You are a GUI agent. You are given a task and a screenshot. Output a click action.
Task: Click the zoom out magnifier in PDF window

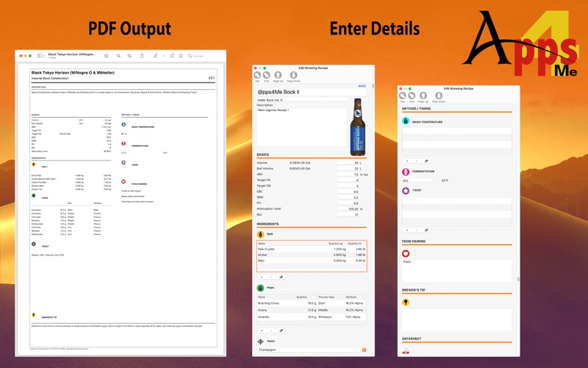tap(118, 56)
